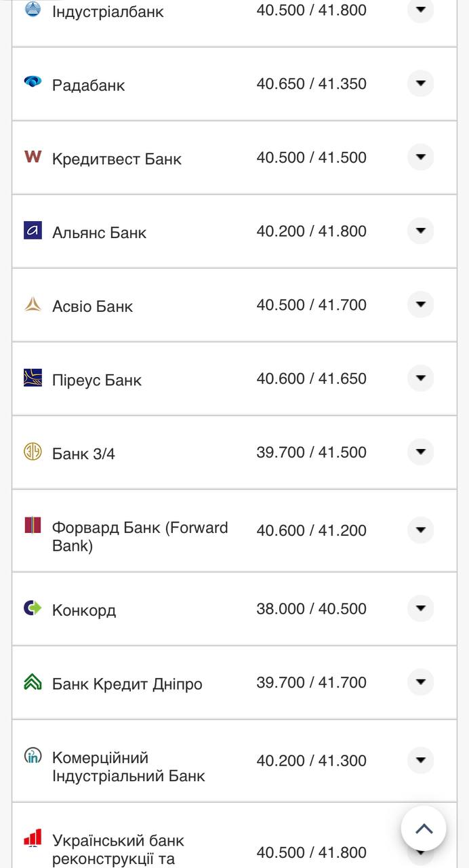Click the Банк 3/4 logo icon
Image resolution: width=469 pixels, height=868 pixels.
[x=33, y=452]
